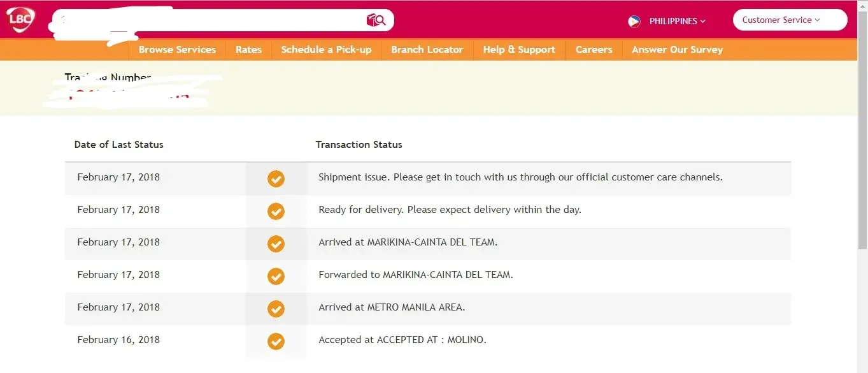This screenshot has width=868, height=373.
Task: Select Schedule a Pick-up in navigation
Action: click(x=326, y=50)
